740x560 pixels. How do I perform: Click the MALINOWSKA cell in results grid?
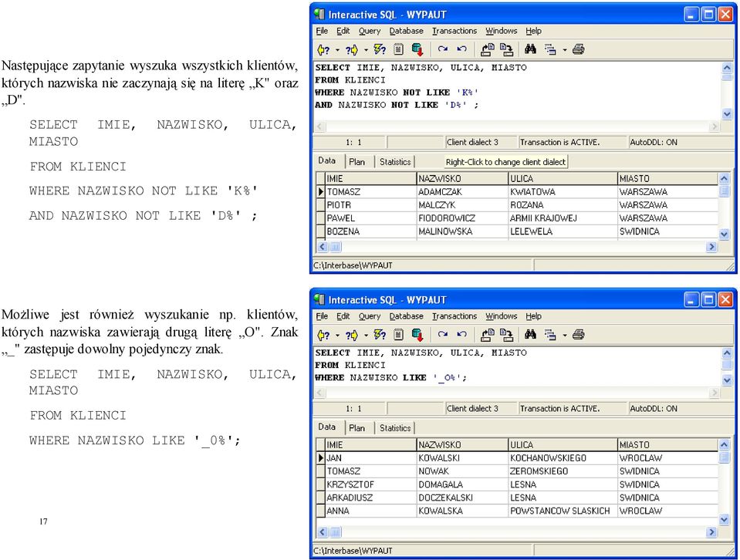click(462, 231)
